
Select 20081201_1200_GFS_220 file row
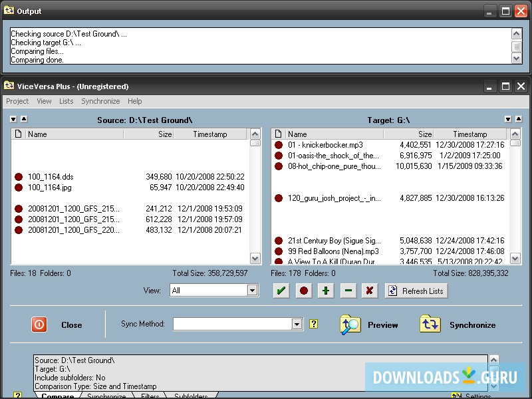pyautogui.click(x=130, y=230)
